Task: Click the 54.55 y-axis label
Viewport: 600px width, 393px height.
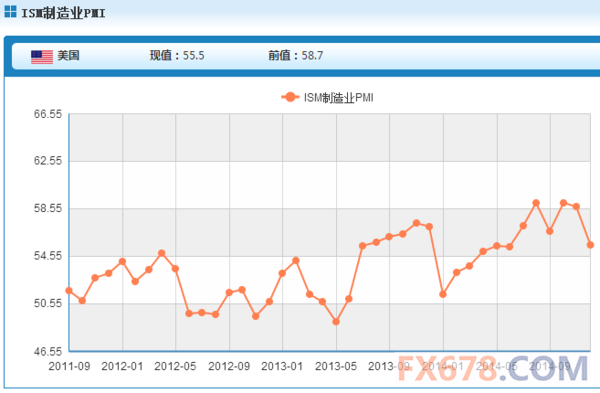Action: click(x=48, y=256)
